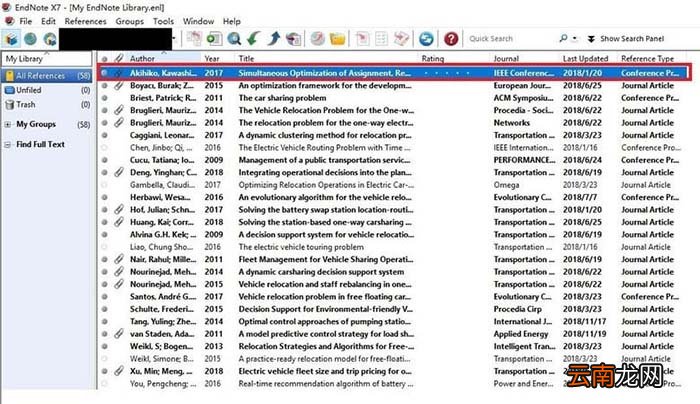
Task: Open the References menu
Action: coord(85,21)
